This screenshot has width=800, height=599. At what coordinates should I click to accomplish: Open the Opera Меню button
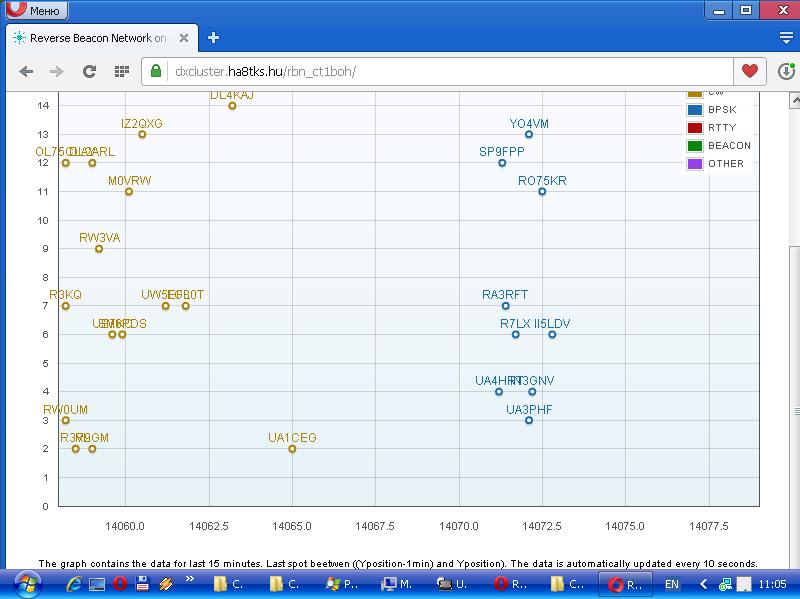35,11
